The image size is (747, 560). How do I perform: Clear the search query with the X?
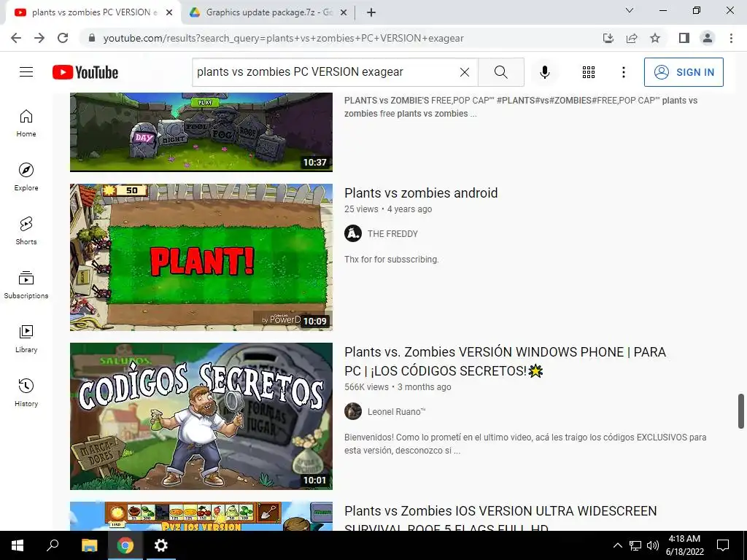[465, 72]
